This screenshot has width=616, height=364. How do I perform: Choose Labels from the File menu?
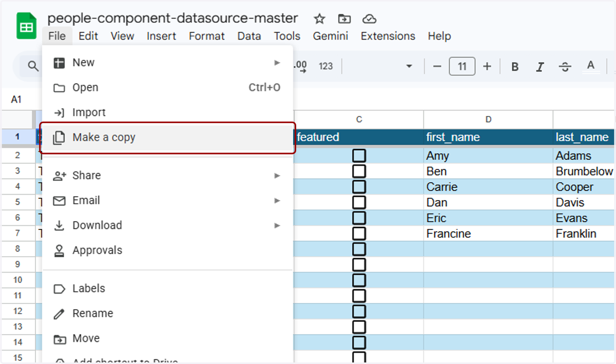167,289
